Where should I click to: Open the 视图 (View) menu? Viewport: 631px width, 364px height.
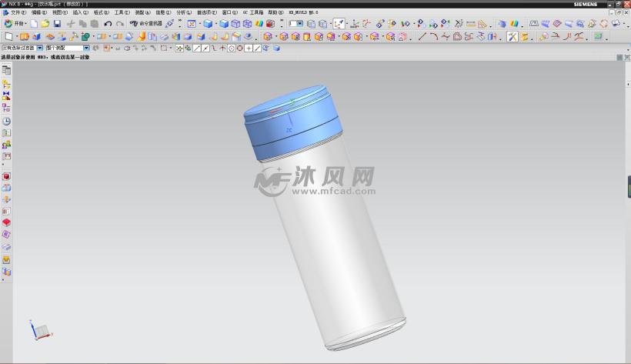pyautogui.click(x=59, y=12)
